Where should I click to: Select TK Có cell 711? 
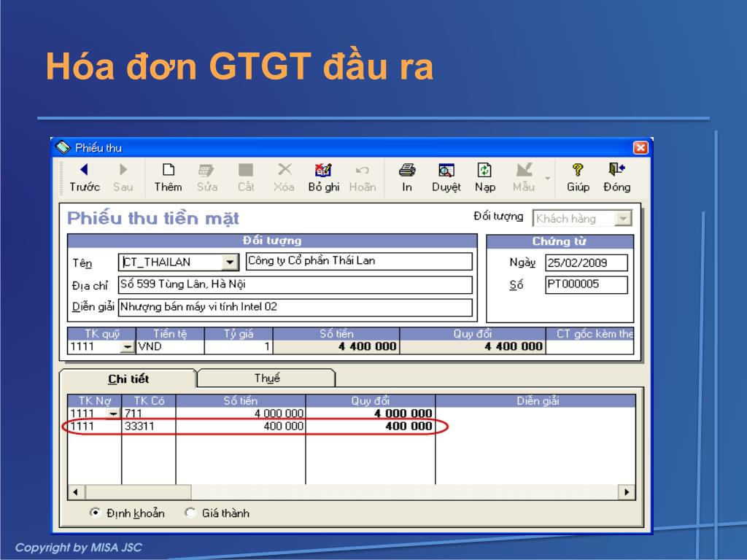pos(149,413)
